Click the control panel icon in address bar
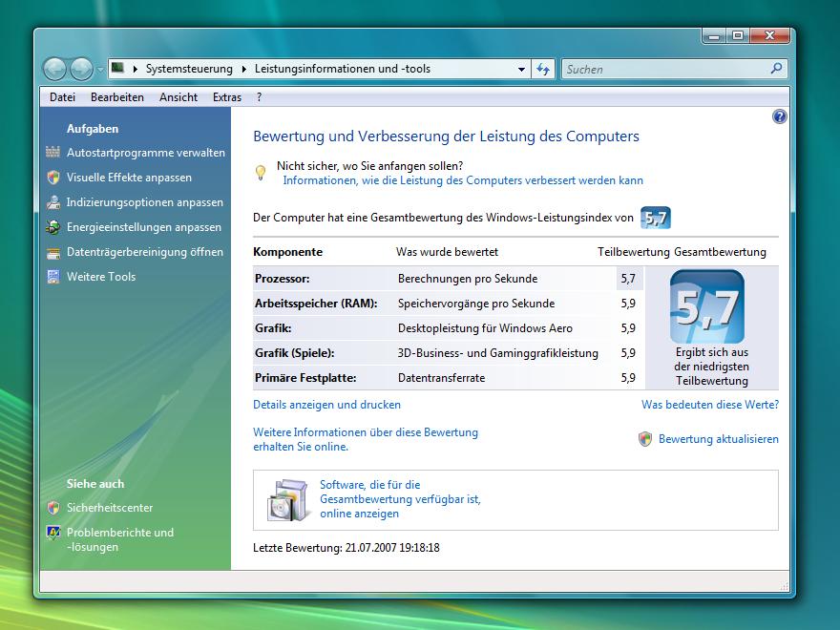The image size is (840, 630). [x=117, y=68]
